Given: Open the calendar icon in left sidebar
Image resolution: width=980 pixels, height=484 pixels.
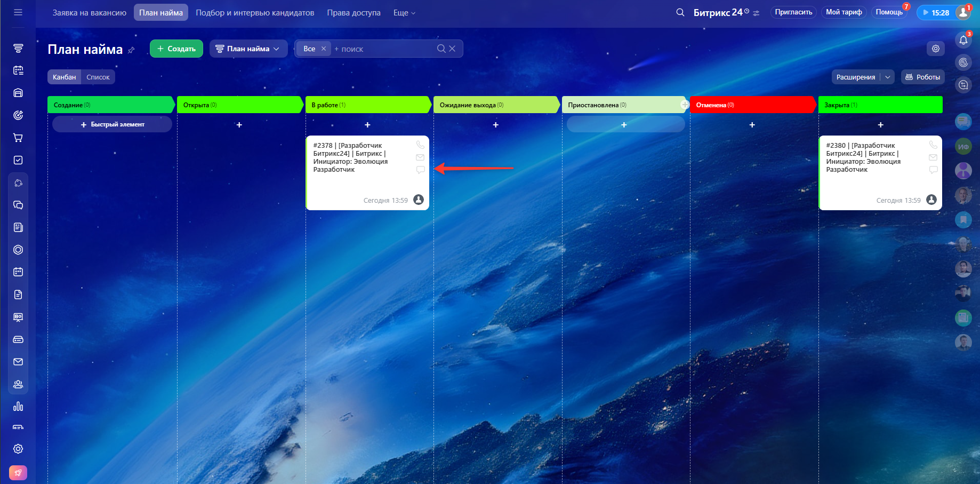Looking at the screenshot, I should (18, 272).
